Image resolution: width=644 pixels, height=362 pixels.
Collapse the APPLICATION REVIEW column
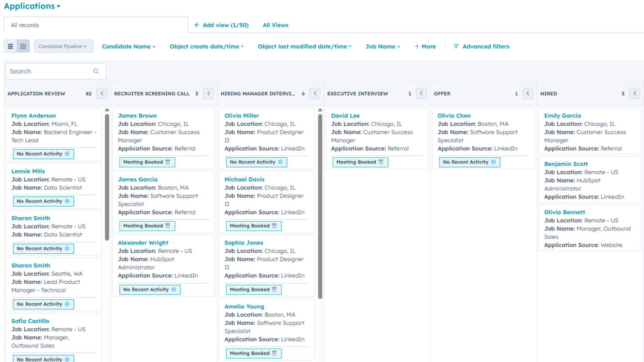pyautogui.click(x=102, y=93)
